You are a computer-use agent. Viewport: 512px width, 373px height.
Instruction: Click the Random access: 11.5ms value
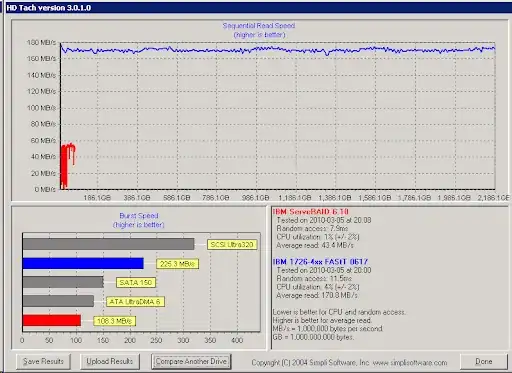(x=314, y=278)
